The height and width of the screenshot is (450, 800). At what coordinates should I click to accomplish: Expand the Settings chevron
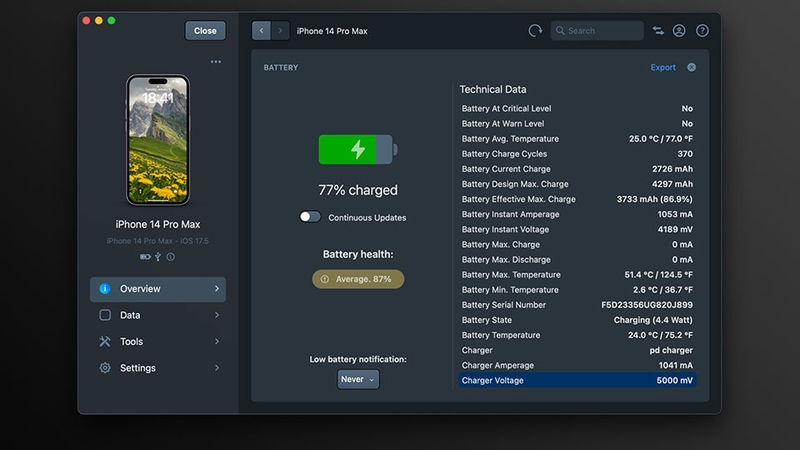pos(217,368)
